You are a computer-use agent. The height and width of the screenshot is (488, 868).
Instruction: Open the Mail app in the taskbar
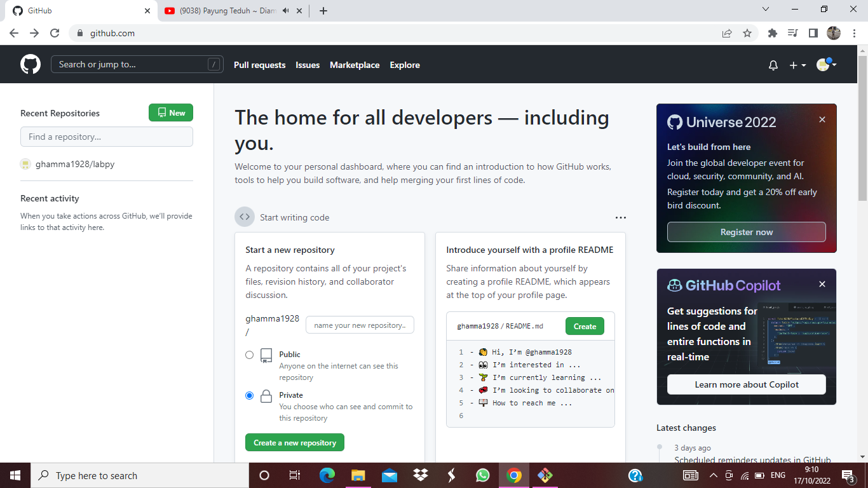[x=390, y=475]
